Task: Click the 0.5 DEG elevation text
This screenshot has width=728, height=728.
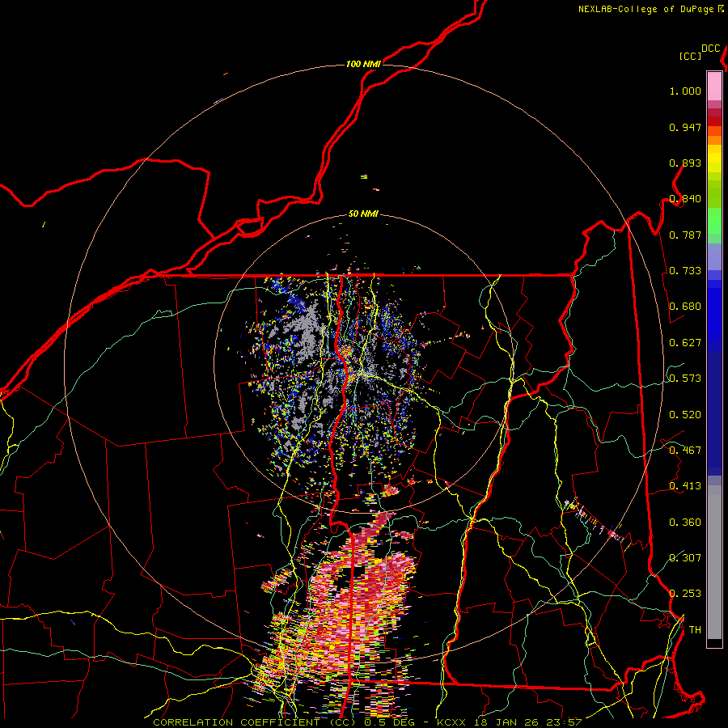Action: 389,722
